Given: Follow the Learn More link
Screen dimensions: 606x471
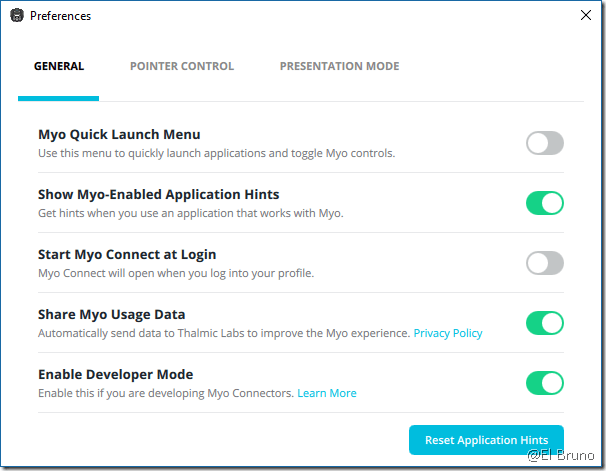Looking at the screenshot, I should pyautogui.click(x=328, y=393).
